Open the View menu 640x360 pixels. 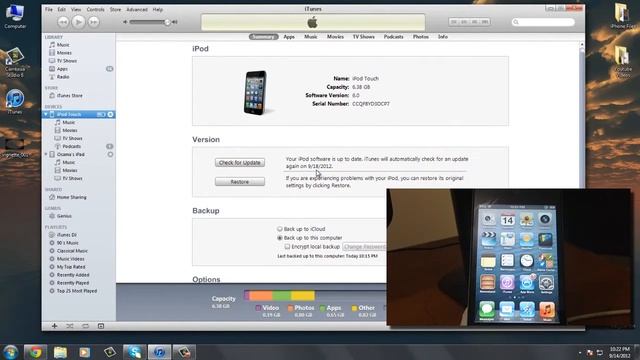(x=76, y=9)
